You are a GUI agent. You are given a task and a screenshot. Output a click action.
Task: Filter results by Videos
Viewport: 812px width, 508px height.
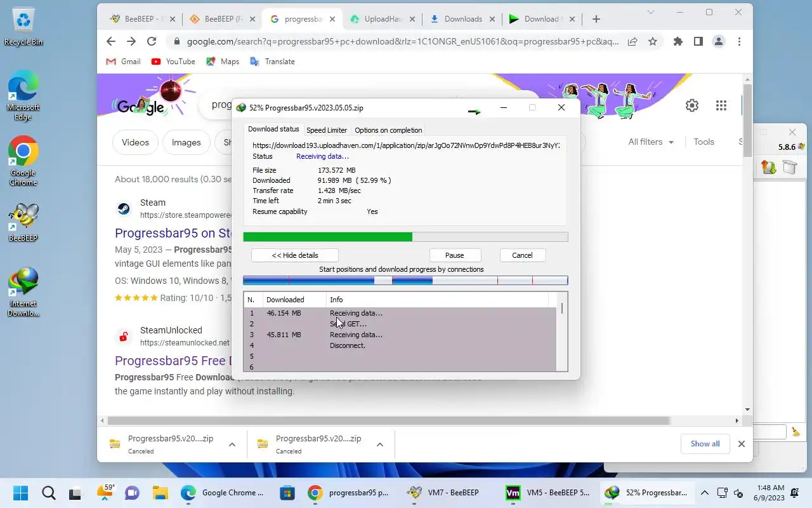pyautogui.click(x=135, y=142)
